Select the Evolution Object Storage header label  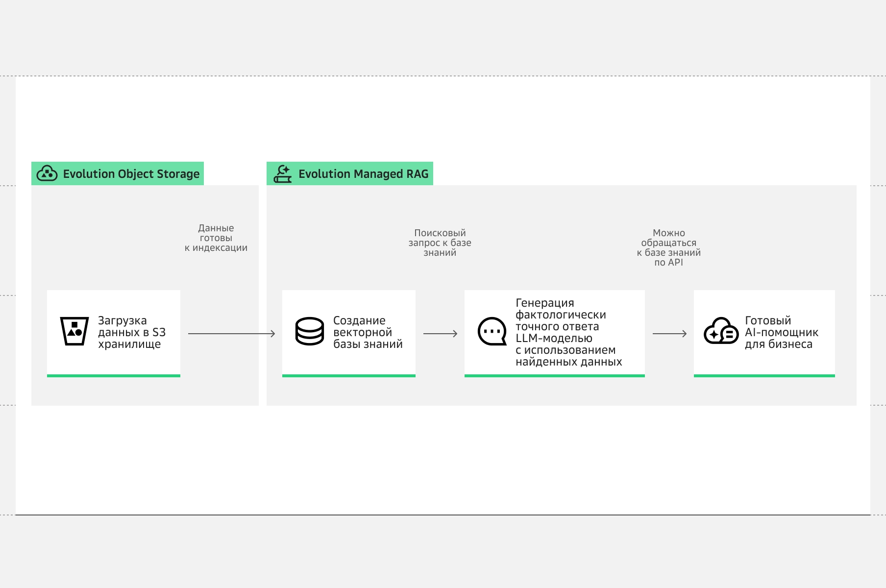131,174
